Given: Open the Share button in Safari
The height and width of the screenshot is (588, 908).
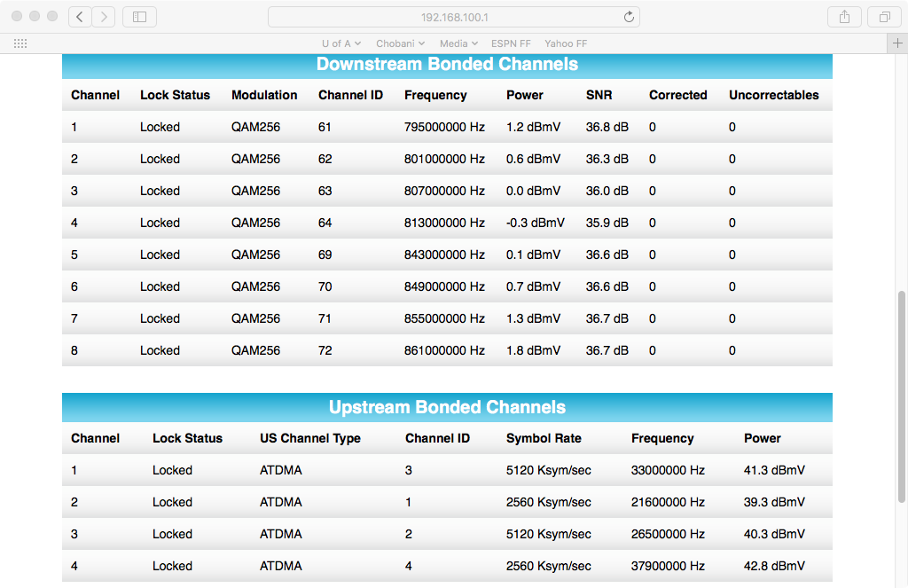Looking at the screenshot, I should [844, 17].
